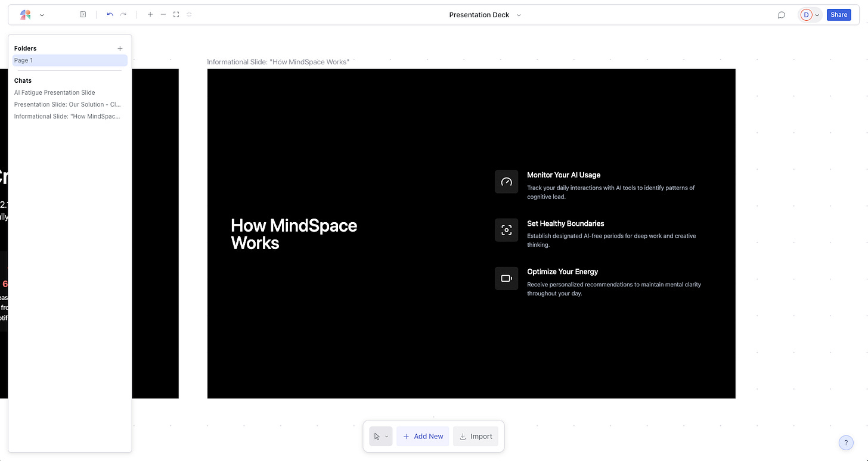Screen dimensions: 868x461
Task: Click the text starting "Establish designated AI-free periods"
Action: (x=612, y=240)
